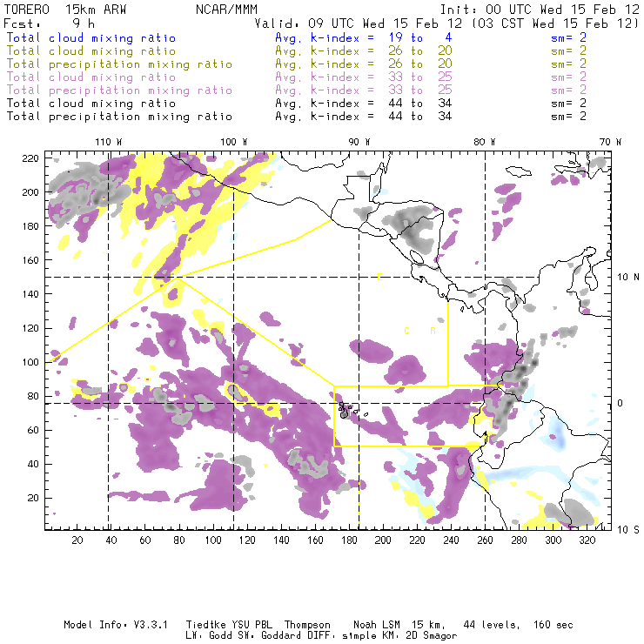Click the "220" tick on the vertical axis
Screen dimensions: 644x644
[x=30, y=158]
